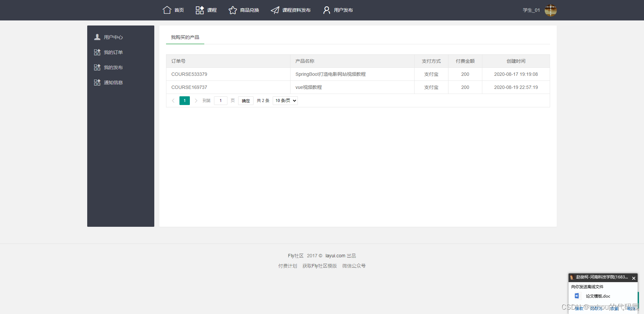This screenshot has width=644, height=314.
Task: Open the 10 条/页 page size dropdown
Action: 285,100
